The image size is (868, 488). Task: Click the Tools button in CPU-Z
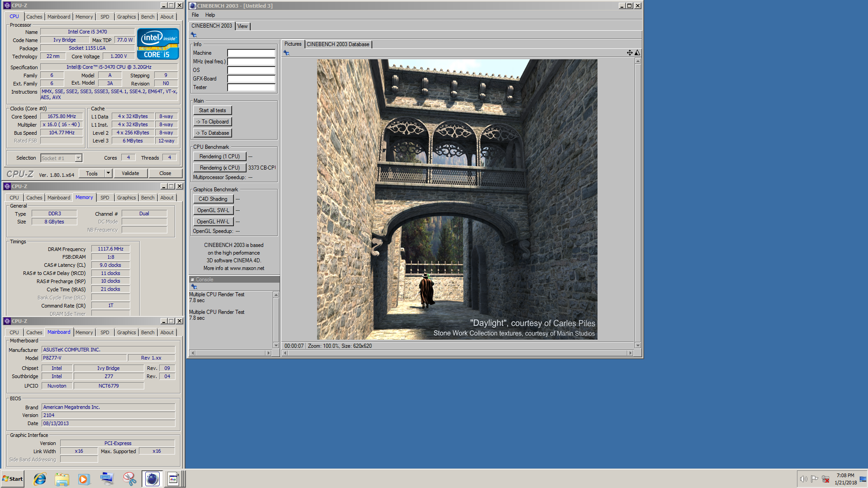pyautogui.click(x=92, y=173)
